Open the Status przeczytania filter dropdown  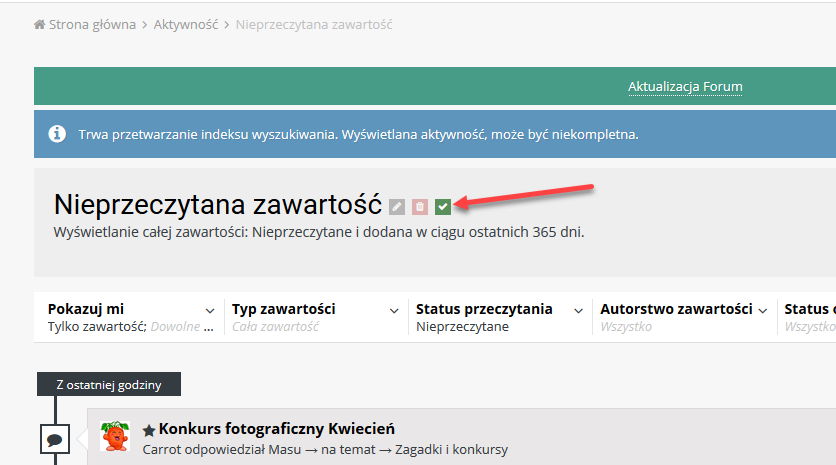(500, 317)
